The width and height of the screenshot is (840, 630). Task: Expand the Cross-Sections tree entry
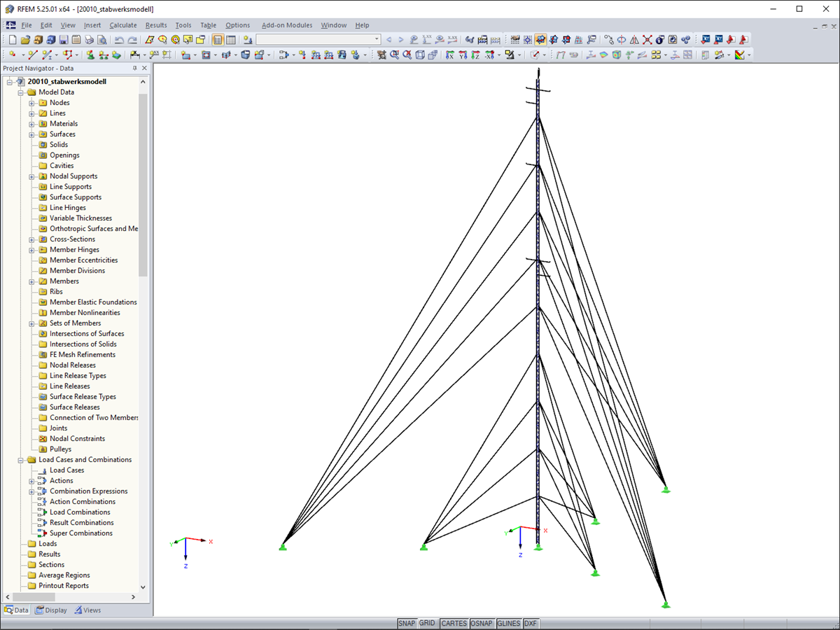(30, 239)
